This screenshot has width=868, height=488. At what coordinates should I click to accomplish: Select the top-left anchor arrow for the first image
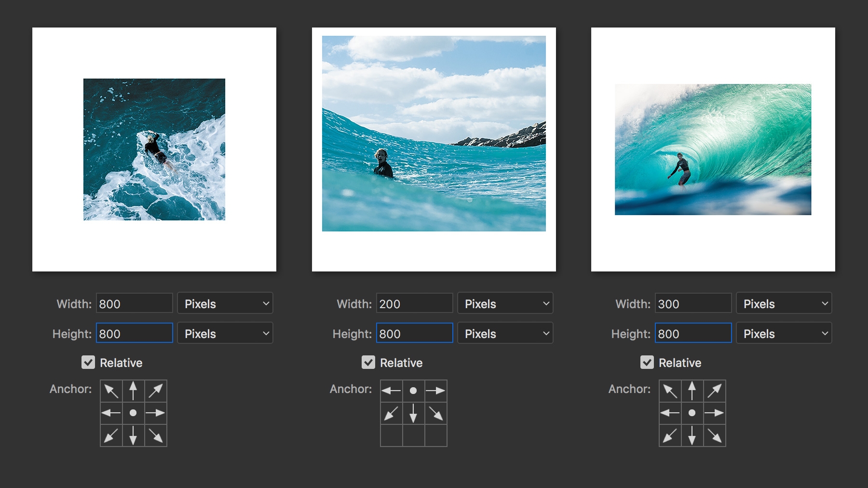pyautogui.click(x=111, y=391)
